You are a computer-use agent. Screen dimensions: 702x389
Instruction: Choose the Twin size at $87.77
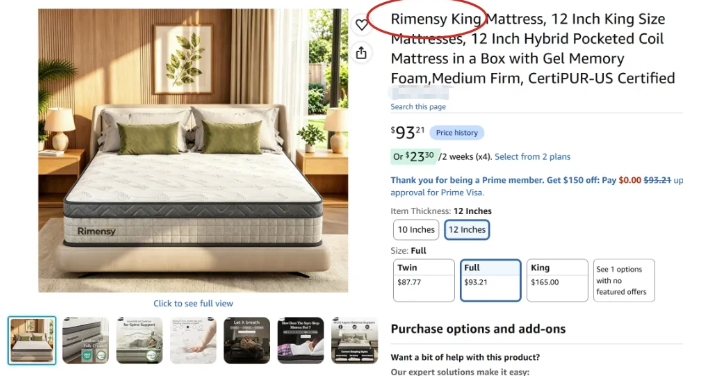(424, 280)
